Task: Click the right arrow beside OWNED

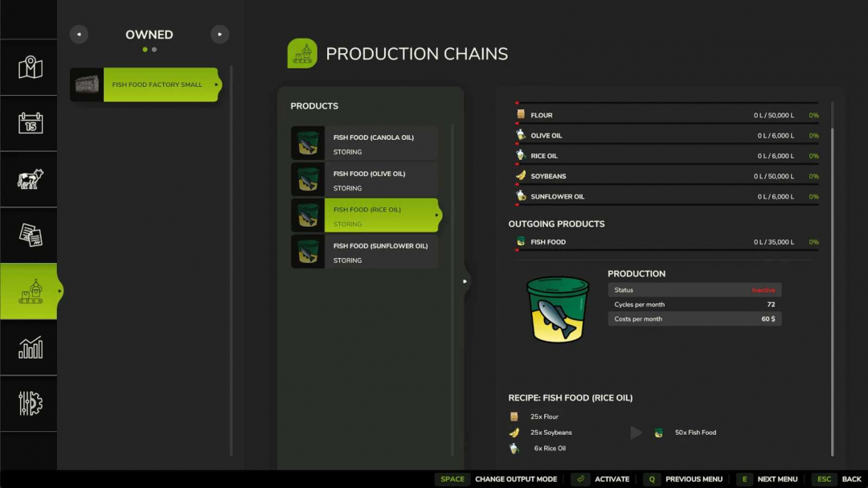Action: point(219,34)
